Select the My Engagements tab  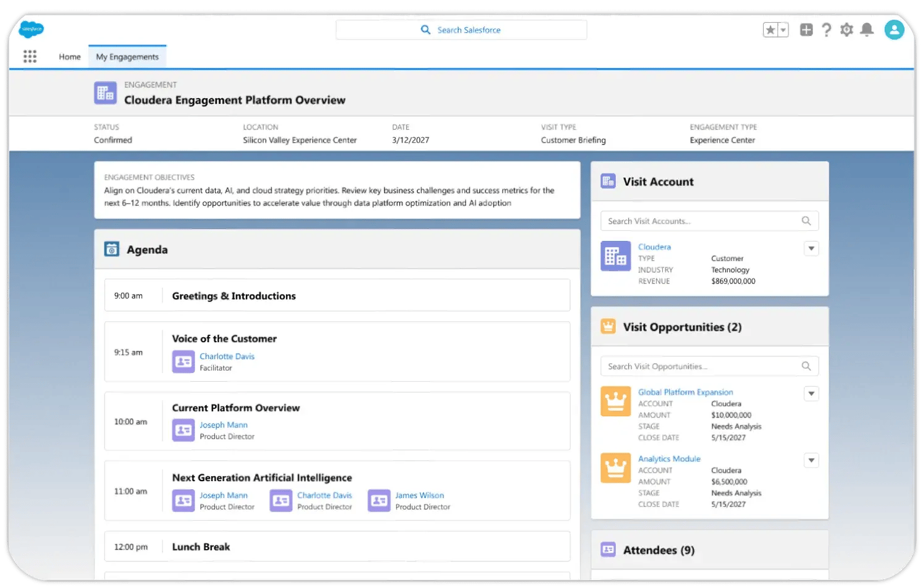127,57
